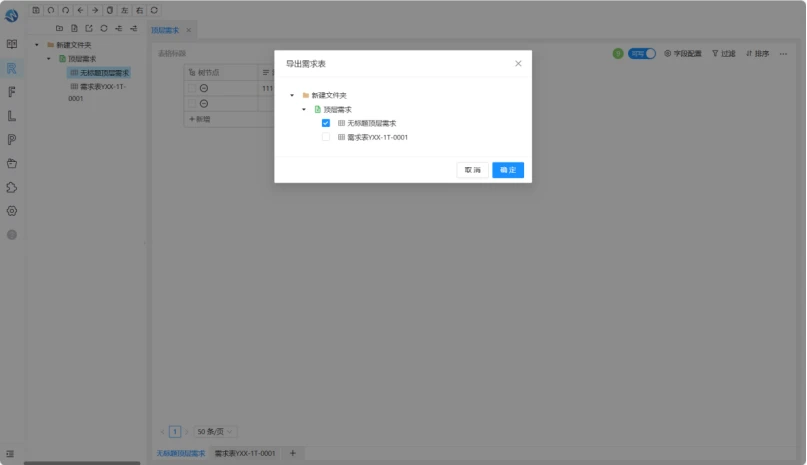Open the F module in sidebar
The image size is (807, 465).
(x=12, y=92)
